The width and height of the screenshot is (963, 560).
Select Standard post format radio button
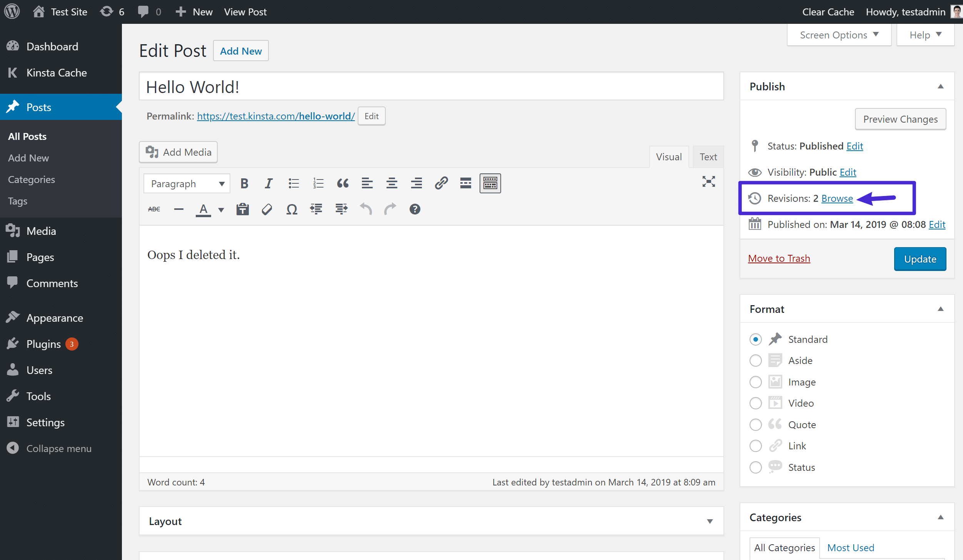click(756, 339)
